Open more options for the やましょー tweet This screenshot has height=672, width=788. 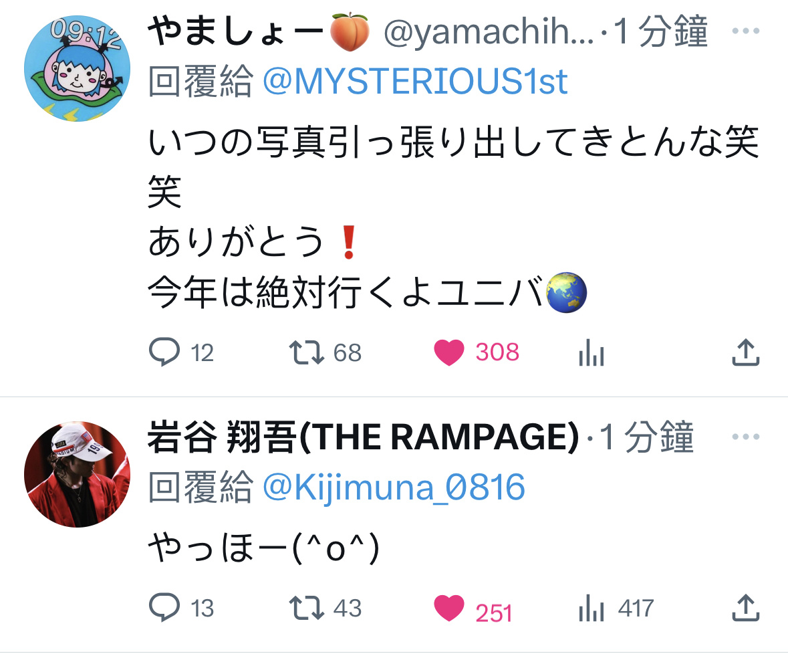745,31
